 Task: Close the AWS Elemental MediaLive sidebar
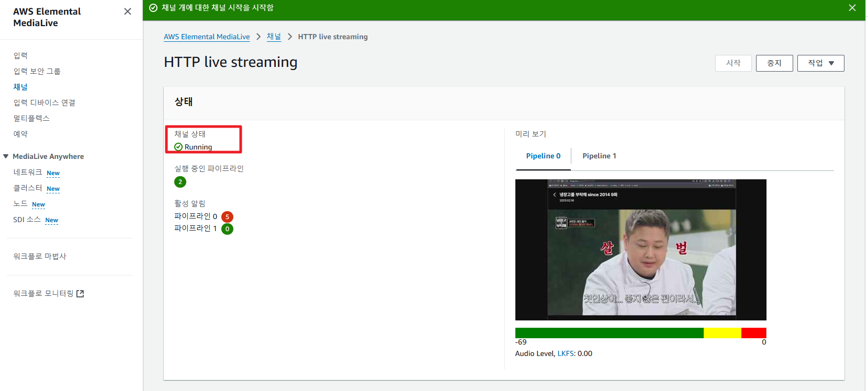coord(128,11)
